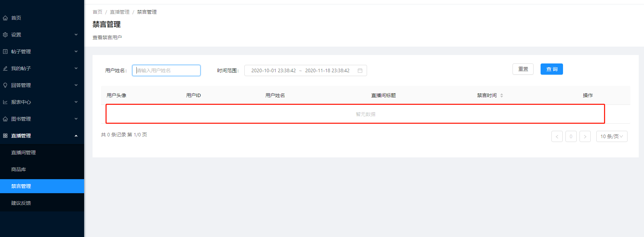Click the 用户姓名 column header
Viewport: 644px width, 237px height.
pyautogui.click(x=275, y=95)
